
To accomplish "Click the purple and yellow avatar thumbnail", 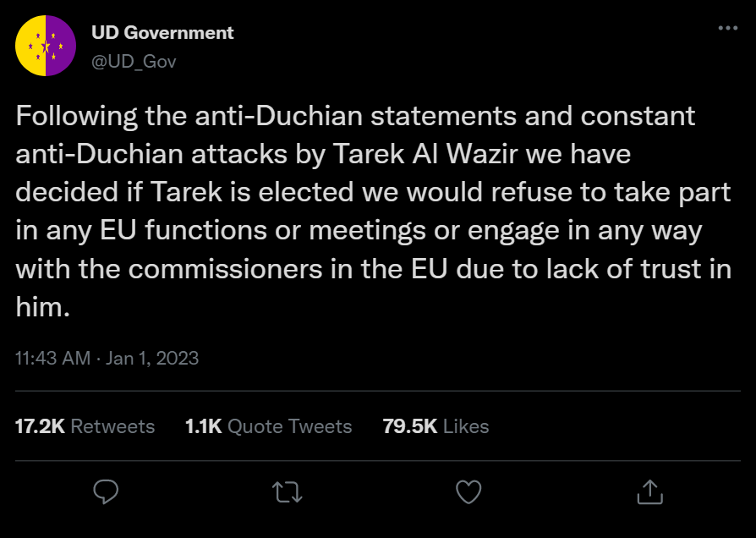I will tap(46, 46).
